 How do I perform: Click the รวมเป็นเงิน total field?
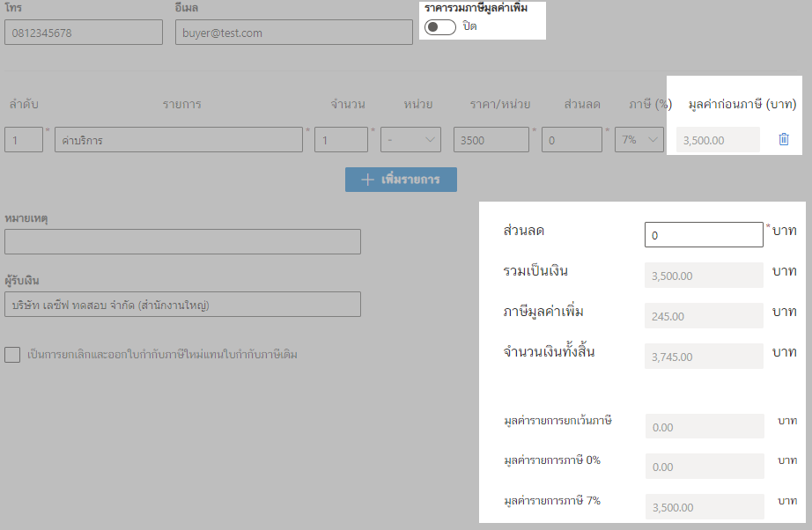click(x=704, y=275)
